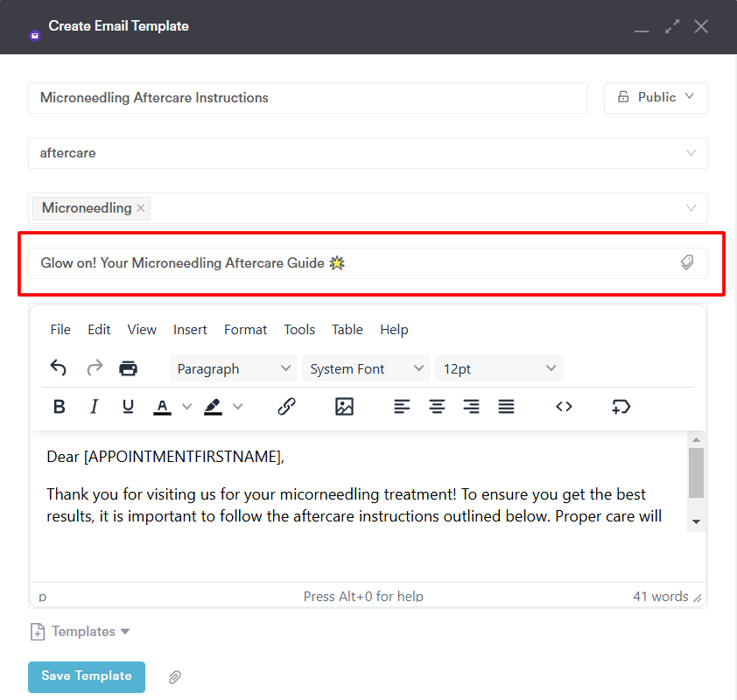Open the Tools menu
Screen dimensions: 737x700
click(299, 329)
